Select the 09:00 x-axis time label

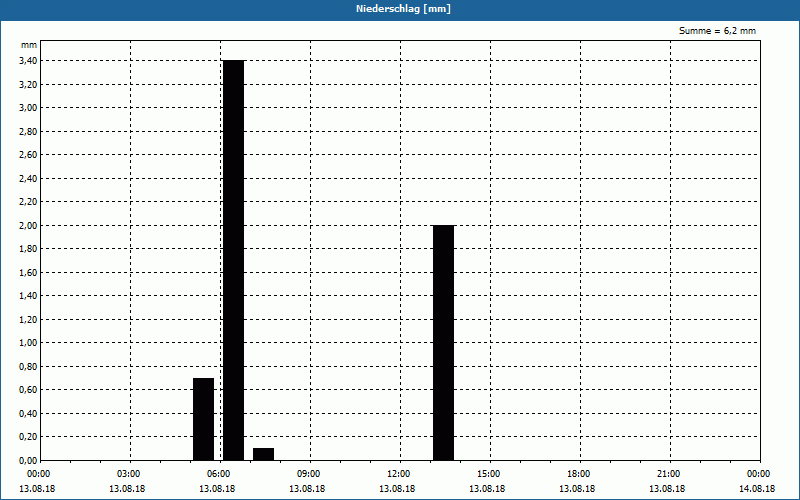(309, 474)
